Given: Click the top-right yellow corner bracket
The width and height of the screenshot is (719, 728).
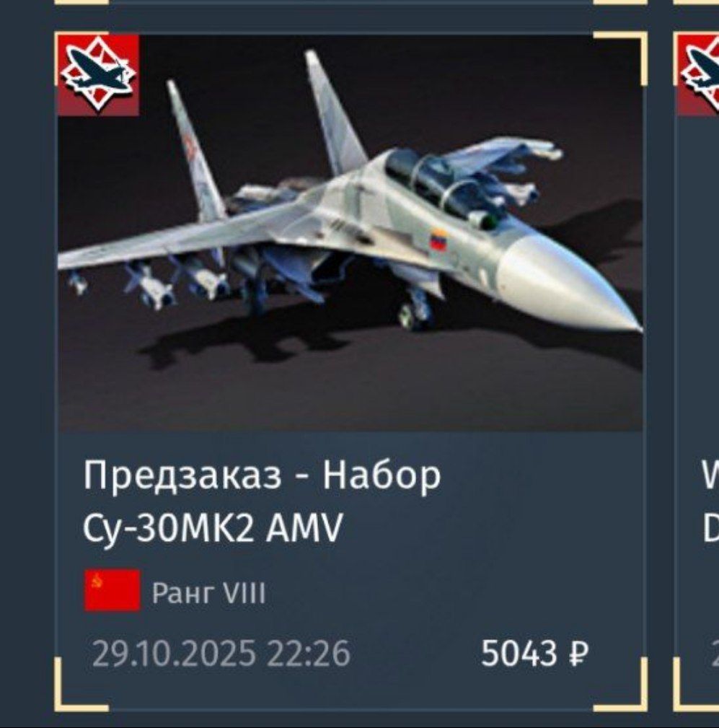Looking at the screenshot, I should [x=620, y=58].
